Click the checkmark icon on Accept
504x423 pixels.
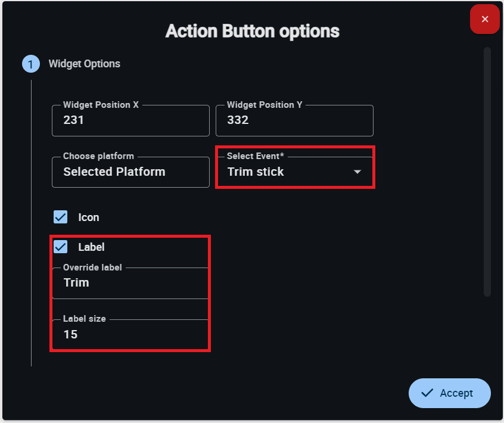[x=427, y=393]
